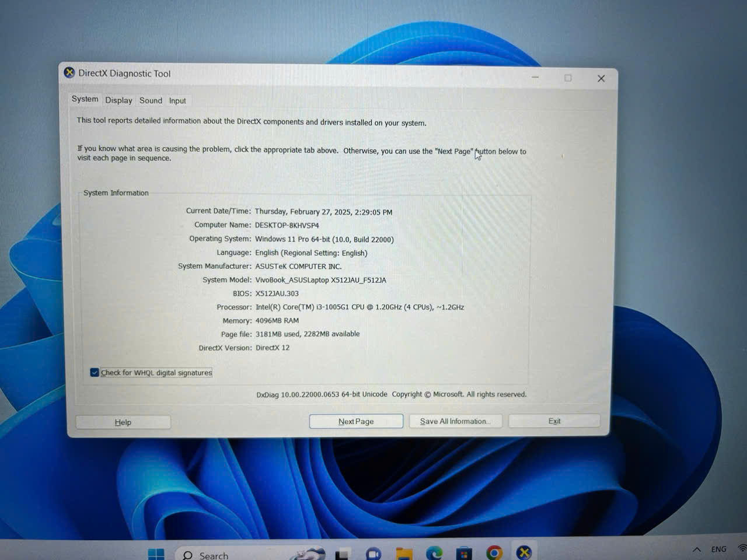
Task: Click the taskbar Search box
Action: (x=251, y=555)
